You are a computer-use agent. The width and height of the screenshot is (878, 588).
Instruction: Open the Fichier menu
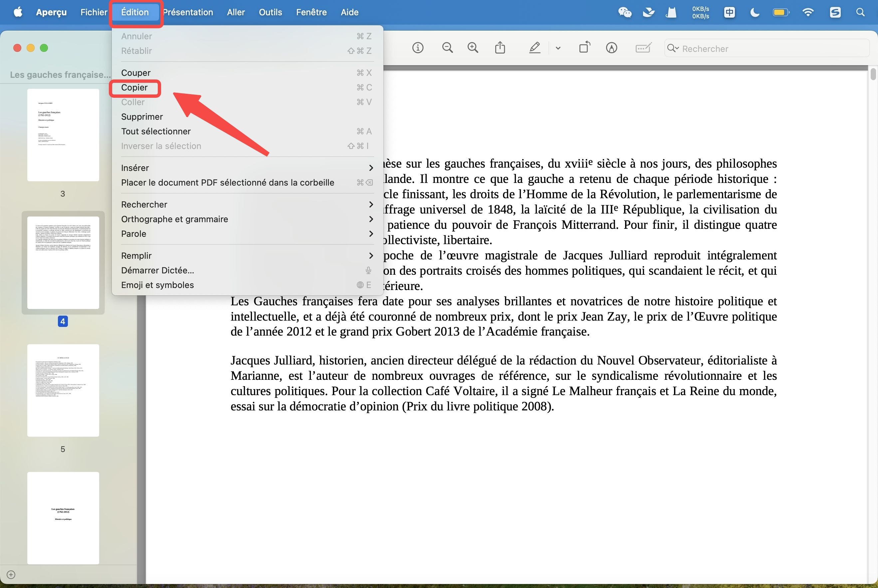tap(94, 12)
